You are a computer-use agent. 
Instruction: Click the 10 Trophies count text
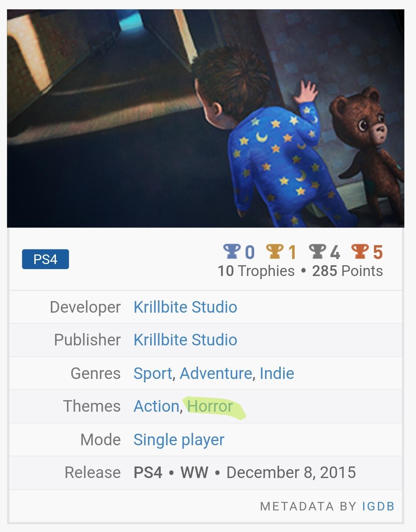click(256, 271)
